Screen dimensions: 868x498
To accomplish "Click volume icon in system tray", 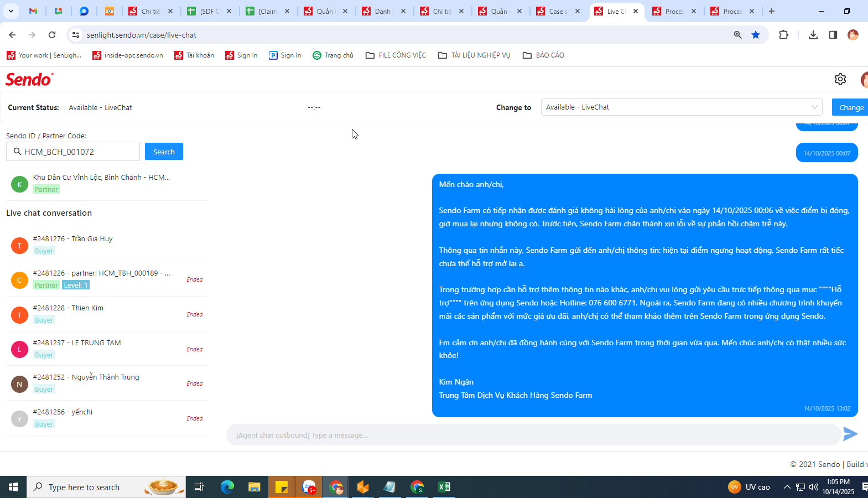I will click(813, 487).
